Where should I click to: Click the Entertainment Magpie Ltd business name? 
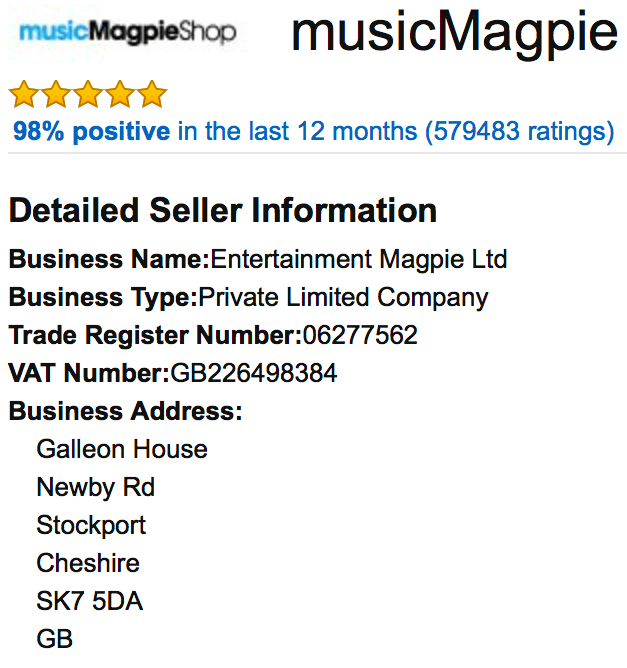(359, 259)
